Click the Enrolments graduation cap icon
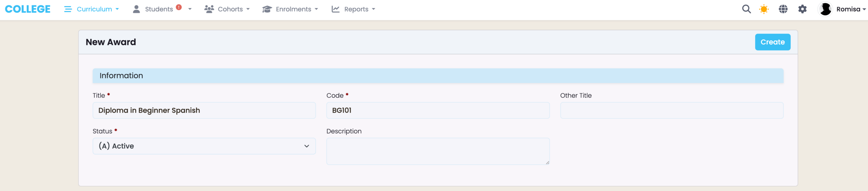Screen dimensions: 868x191 pyautogui.click(x=267, y=9)
